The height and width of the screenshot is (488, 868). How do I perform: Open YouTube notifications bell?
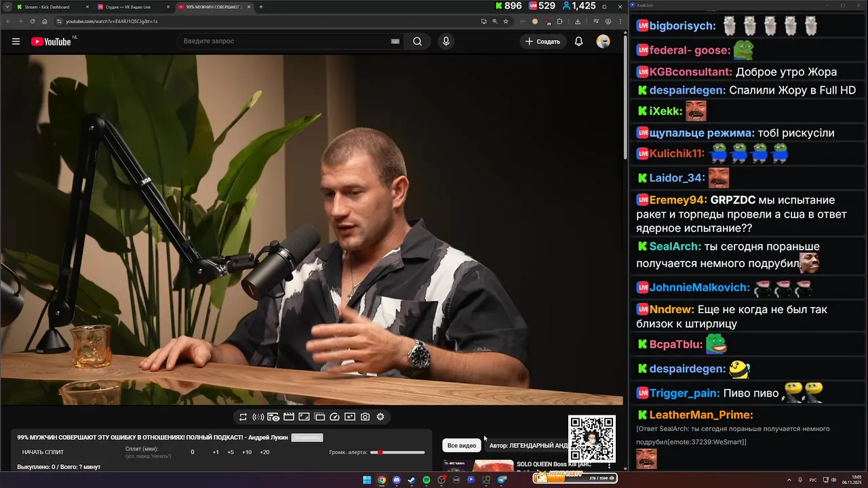click(x=578, y=41)
